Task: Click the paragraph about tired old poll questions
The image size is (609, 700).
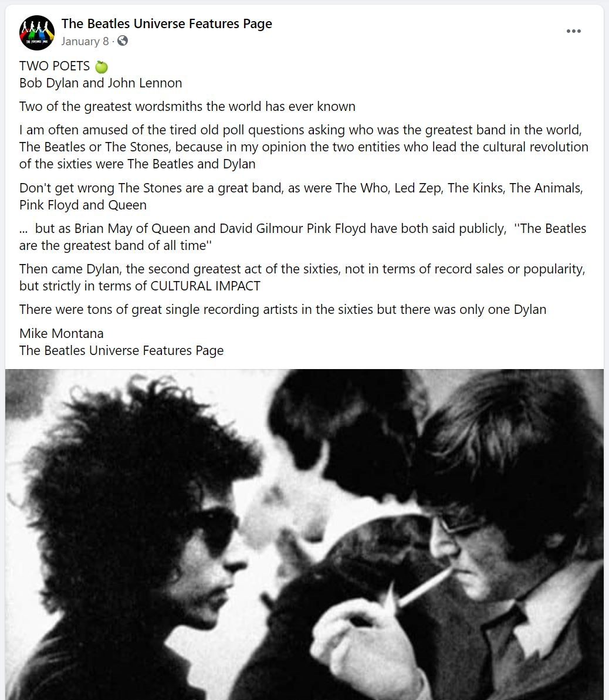Action: coord(303,147)
